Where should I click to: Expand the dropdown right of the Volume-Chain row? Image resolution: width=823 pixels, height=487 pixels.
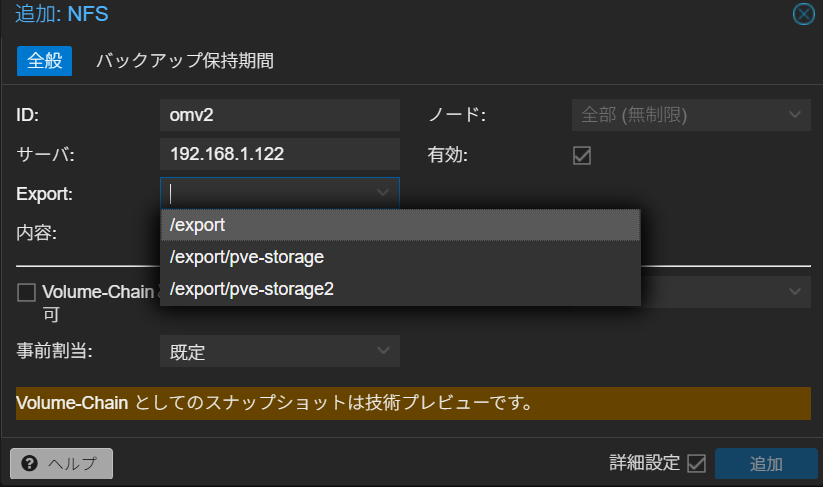tap(795, 292)
